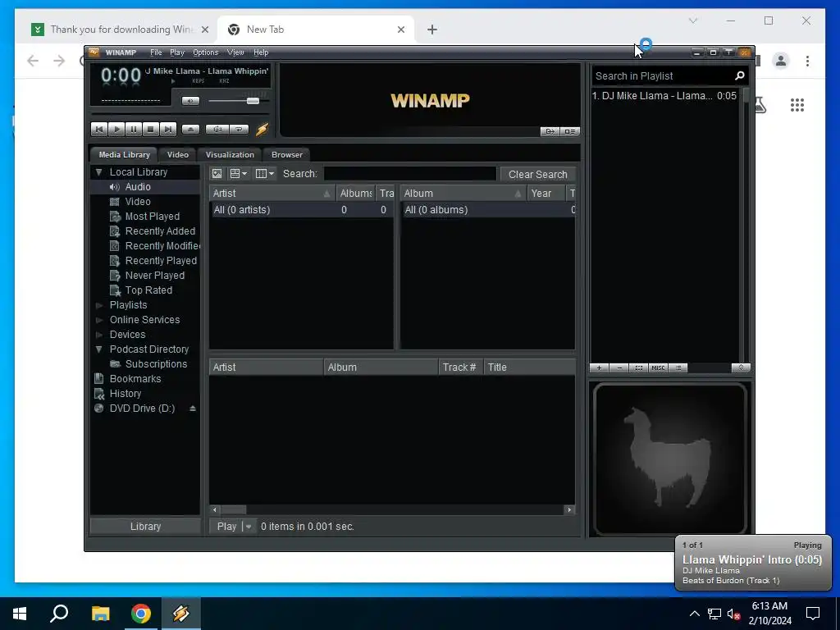Viewport: 840px width, 630px height.
Task: Open the File menu
Action: (x=156, y=52)
